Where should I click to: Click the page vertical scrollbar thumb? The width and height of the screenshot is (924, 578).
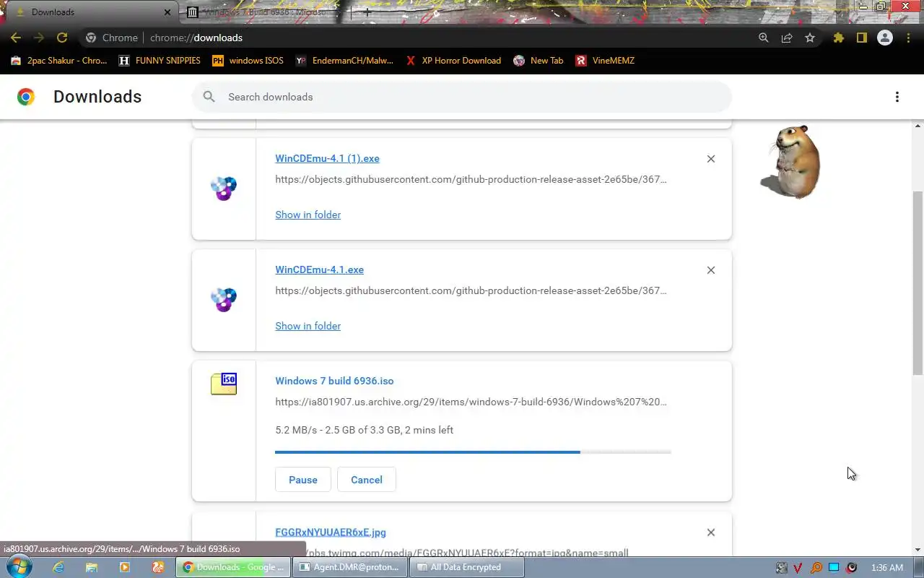coord(918,282)
